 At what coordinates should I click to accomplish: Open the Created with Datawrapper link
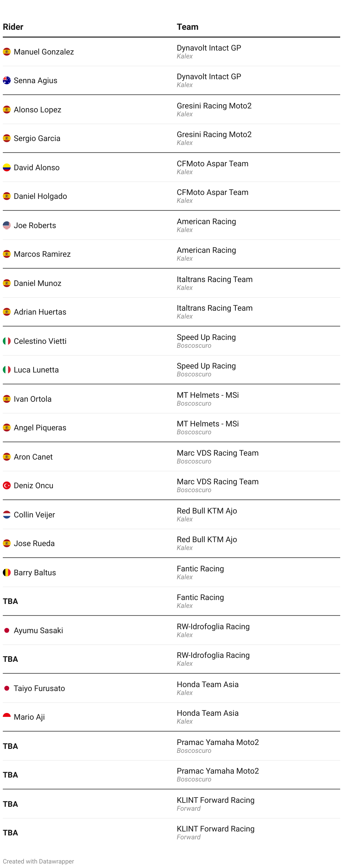coord(39,861)
